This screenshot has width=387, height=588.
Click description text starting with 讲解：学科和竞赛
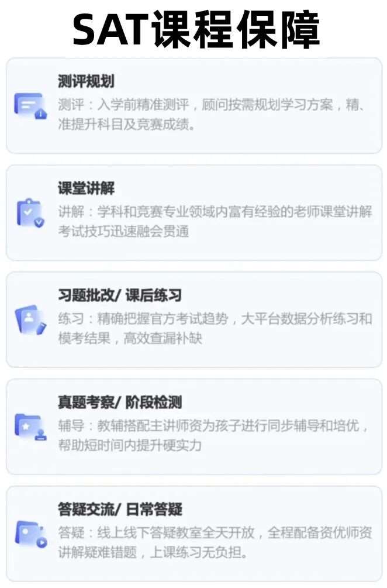[x=215, y=221]
